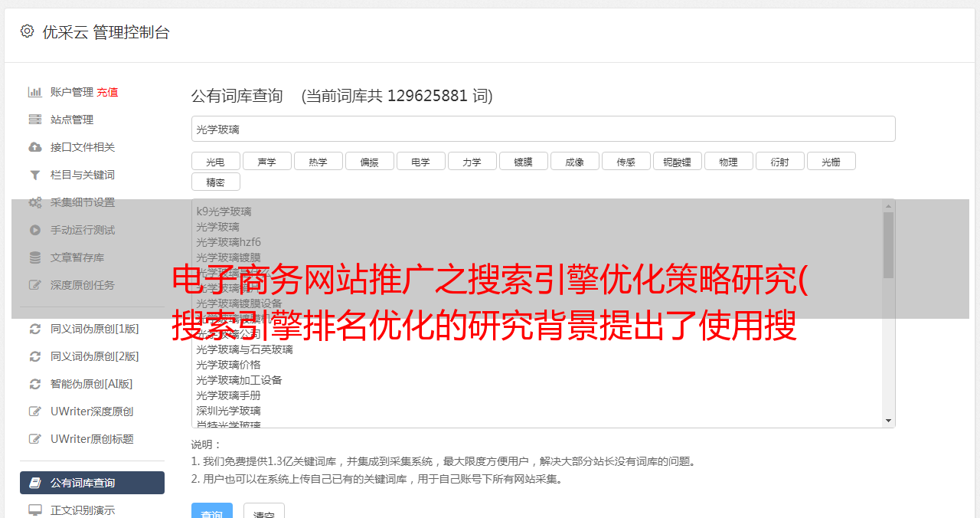Click the red 充值 link
This screenshot has height=518, width=980.
click(107, 92)
